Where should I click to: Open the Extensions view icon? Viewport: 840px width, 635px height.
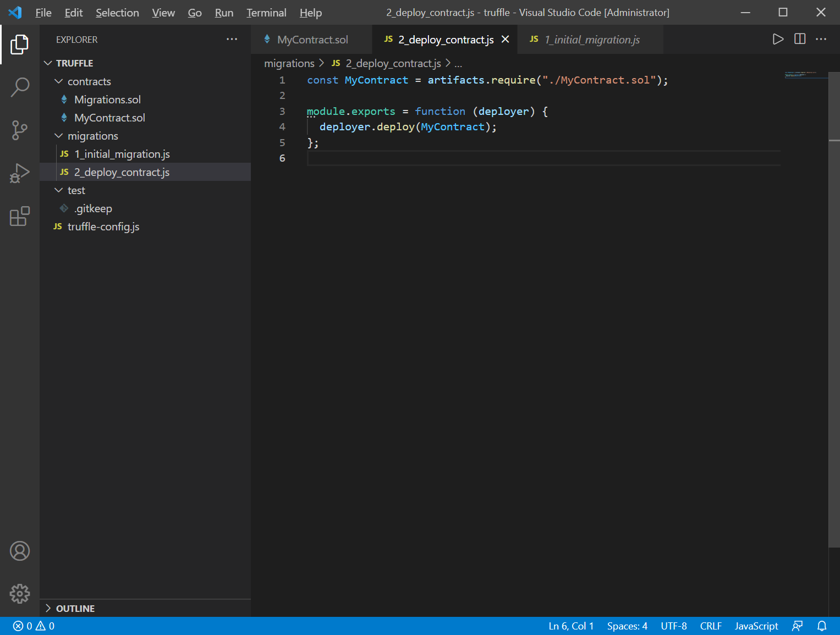[x=20, y=216]
